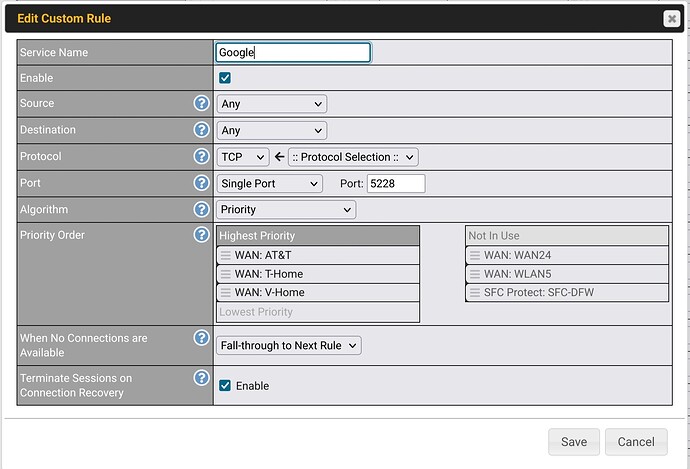Select the WAN: AT&T priority item
690x469 pixels.
pos(318,255)
